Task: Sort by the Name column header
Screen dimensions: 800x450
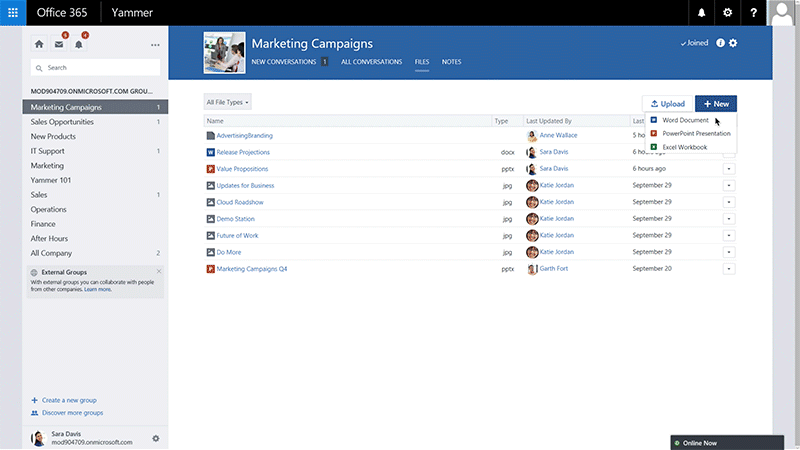Action: tap(215, 121)
